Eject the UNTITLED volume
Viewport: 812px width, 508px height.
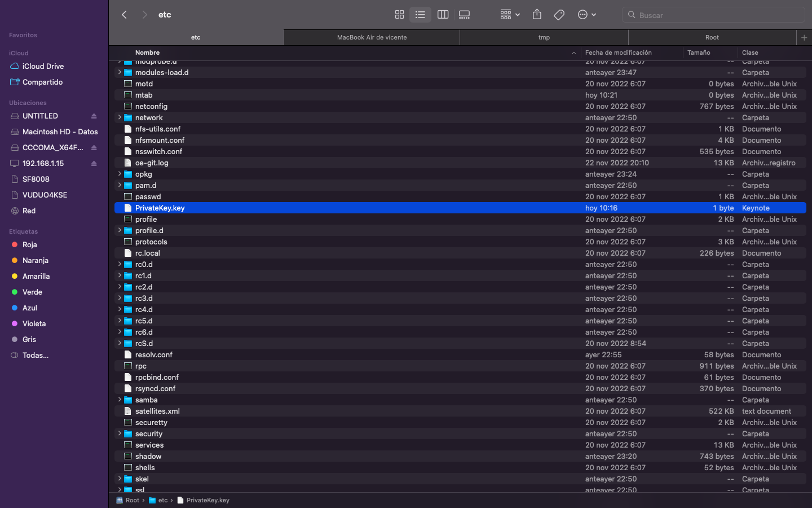tap(94, 116)
